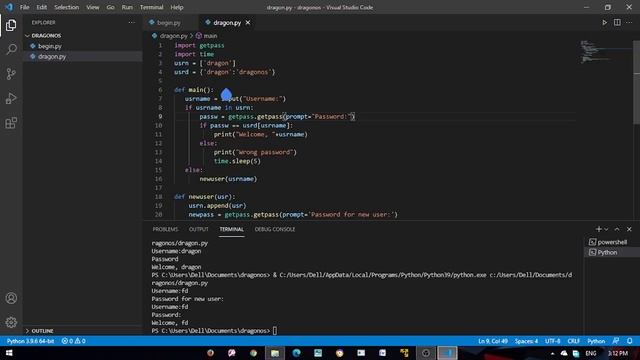Screen dimensions: 640x360
Task: Change encoding via UTF-8
Action: point(553,341)
